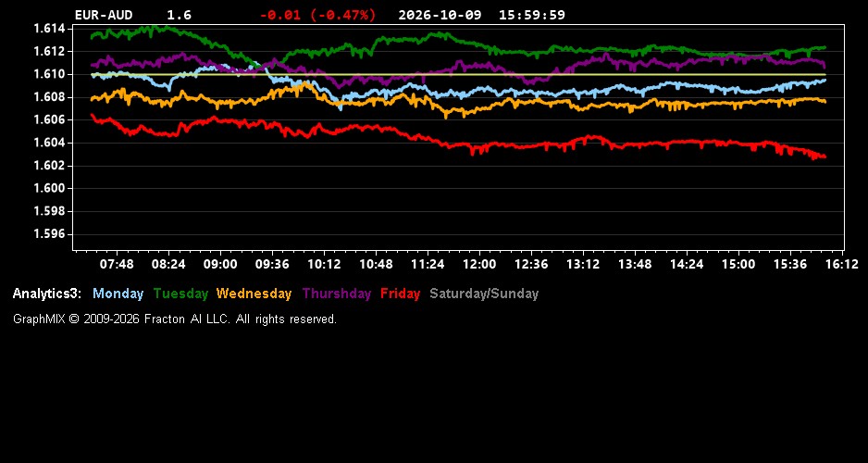Click the 07:48 time axis label
Screen dimensions: 868x463
pos(117,264)
